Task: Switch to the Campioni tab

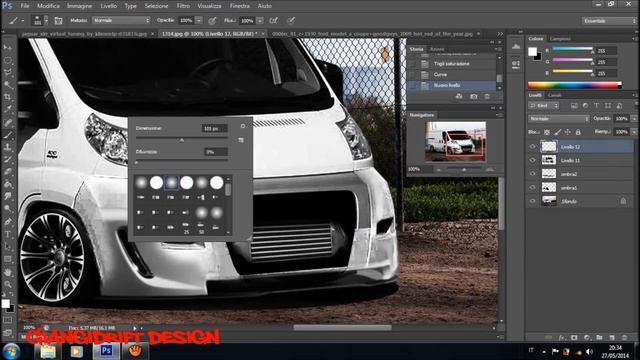Action: click(x=560, y=39)
